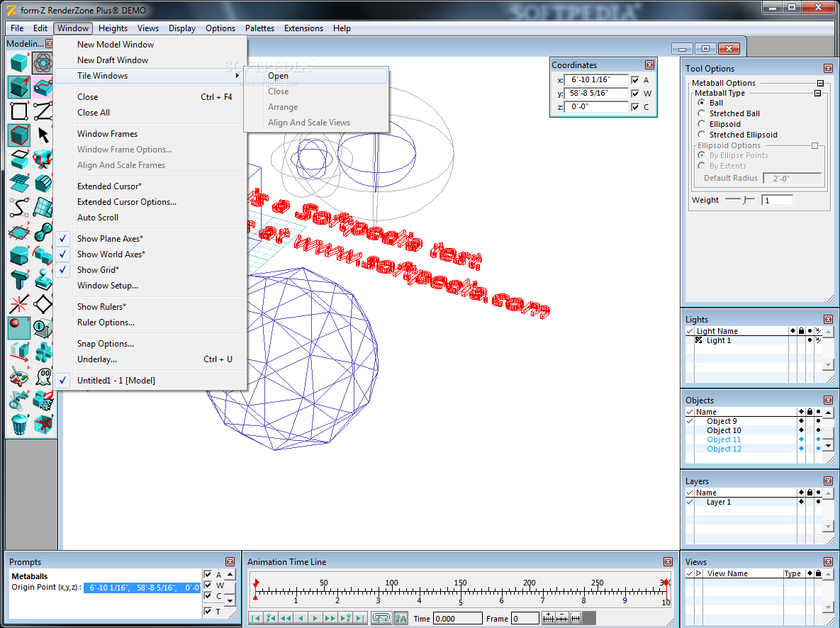
Task: Open the info query tool
Action: click(x=43, y=328)
